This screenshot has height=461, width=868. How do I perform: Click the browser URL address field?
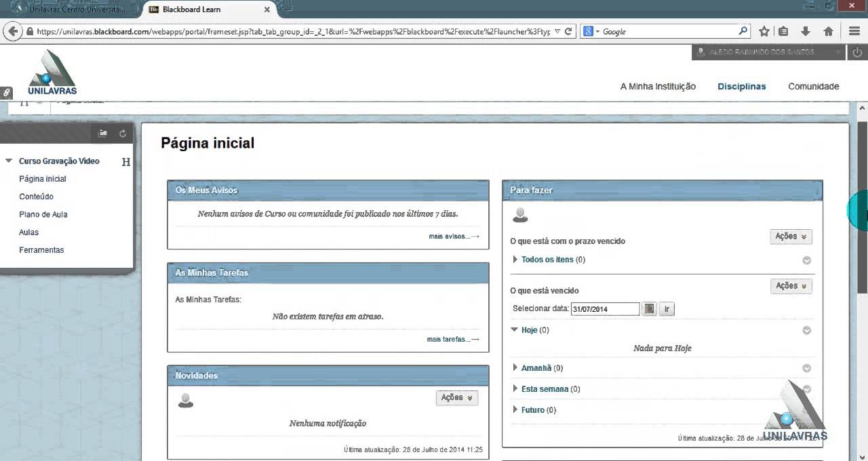pyautogui.click(x=294, y=31)
